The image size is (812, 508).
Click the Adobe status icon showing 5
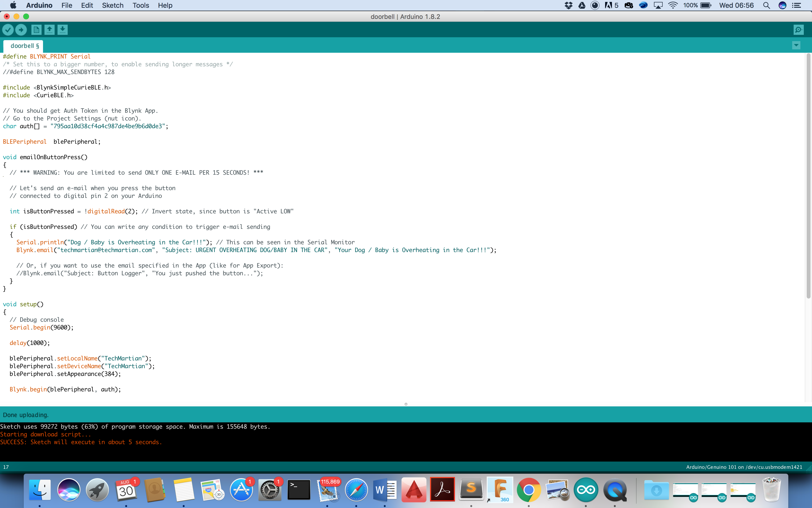611,5
